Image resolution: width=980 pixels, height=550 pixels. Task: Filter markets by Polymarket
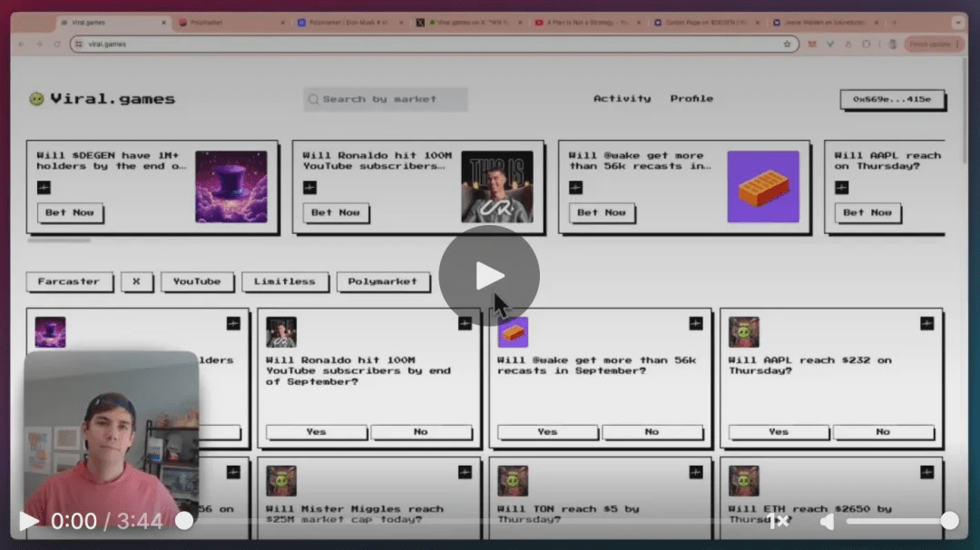point(383,282)
